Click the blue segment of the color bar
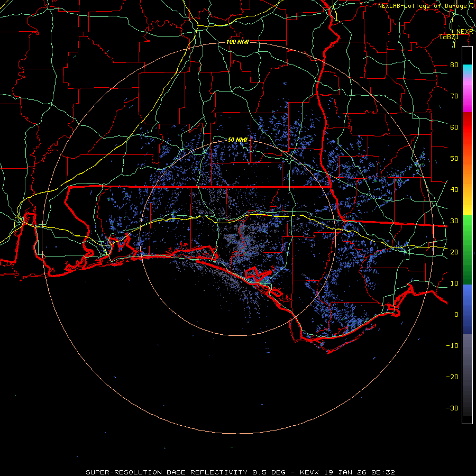Image resolution: width=476 pixels, height=476 pixels. click(467, 309)
